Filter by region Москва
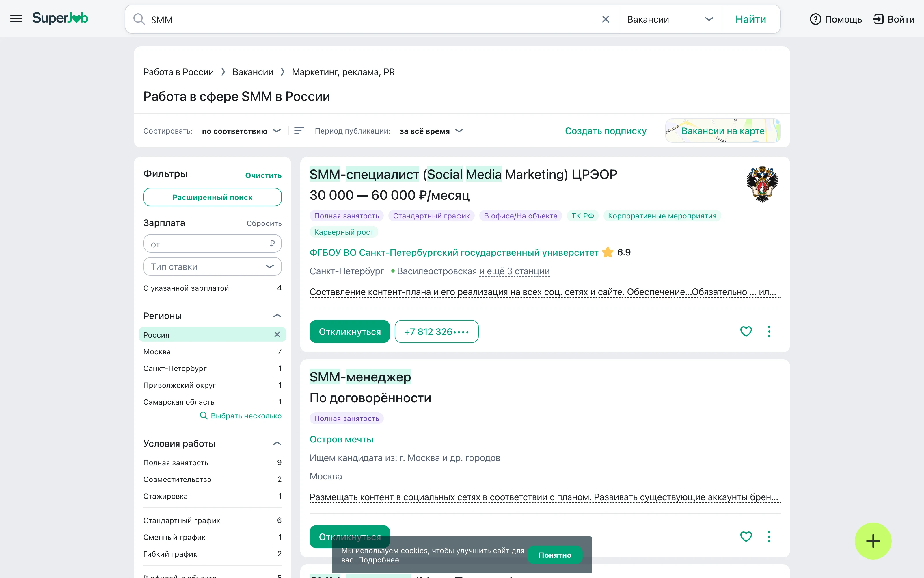The image size is (924, 578). point(212,351)
